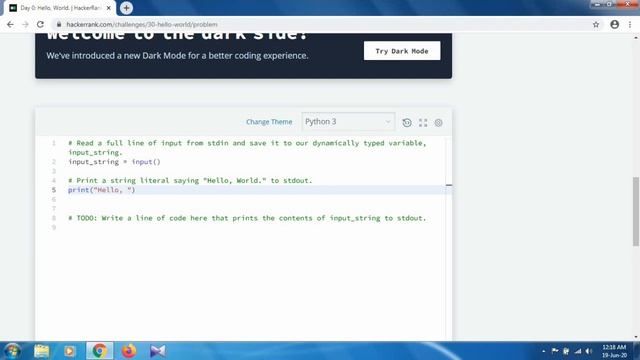Open the Chrome profile avatar icon
Screen dimensions: 640x360
point(614,24)
